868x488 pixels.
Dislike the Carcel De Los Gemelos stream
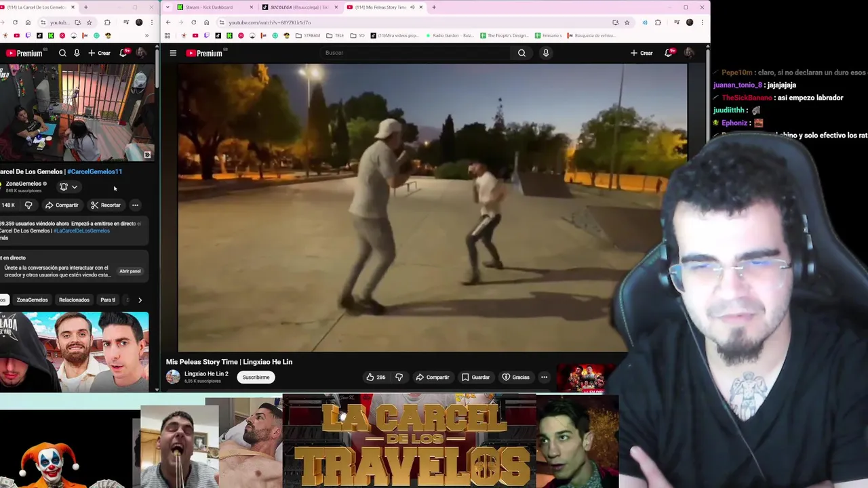point(28,205)
